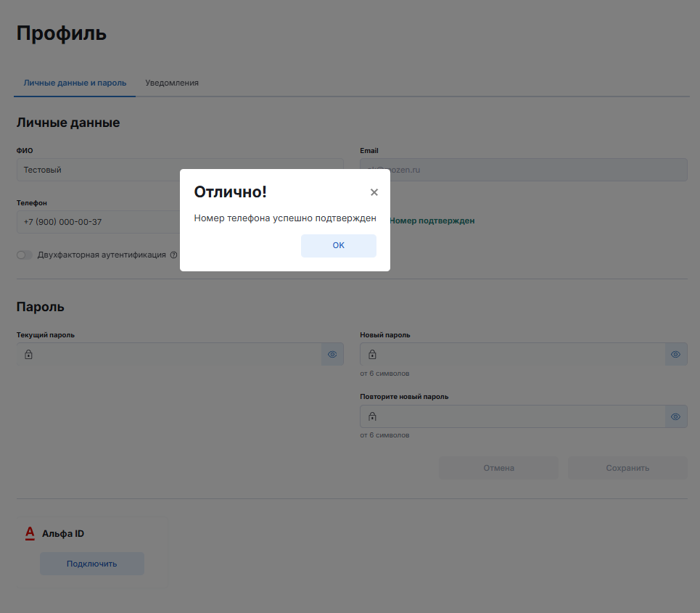Open the two-factor authentication help icon

tap(173, 255)
